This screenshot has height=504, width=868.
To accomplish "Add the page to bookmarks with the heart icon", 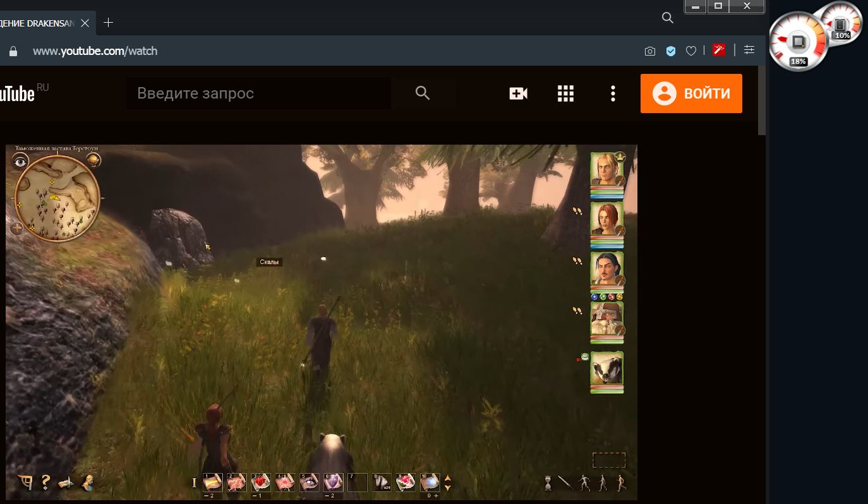I will point(691,51).
